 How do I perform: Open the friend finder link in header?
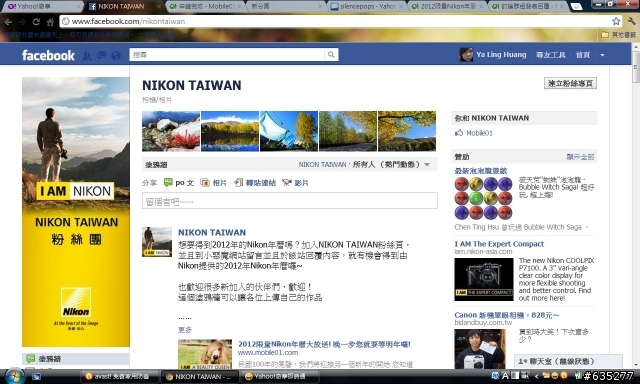pyautogui.click(x=551, y=55)
